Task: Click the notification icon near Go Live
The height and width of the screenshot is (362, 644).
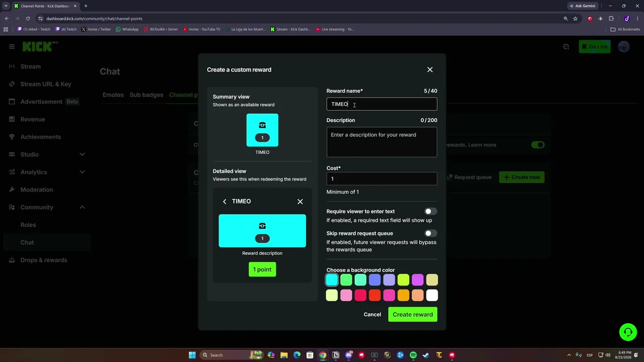Action: [x=566, y=47]
